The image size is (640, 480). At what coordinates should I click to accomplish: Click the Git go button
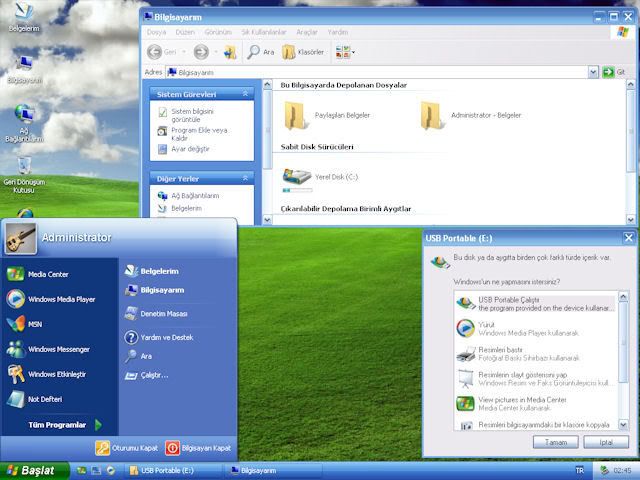click(x=613, y=72)
